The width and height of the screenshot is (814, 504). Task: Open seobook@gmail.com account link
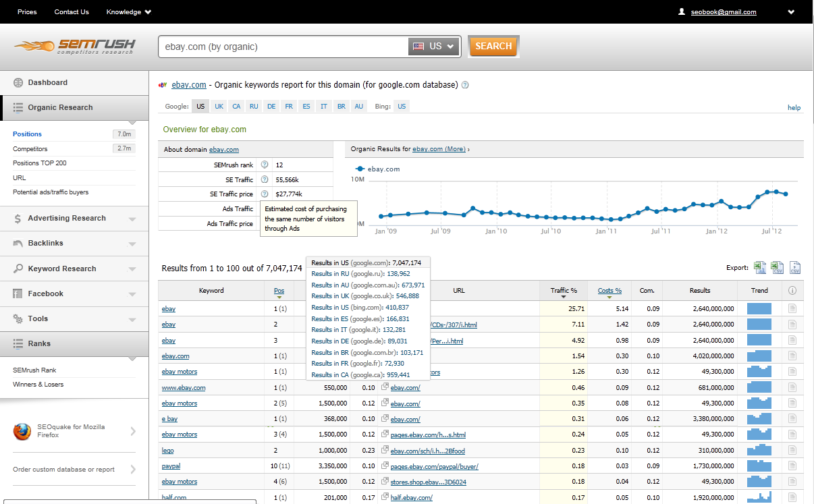[x=724, y=12]
